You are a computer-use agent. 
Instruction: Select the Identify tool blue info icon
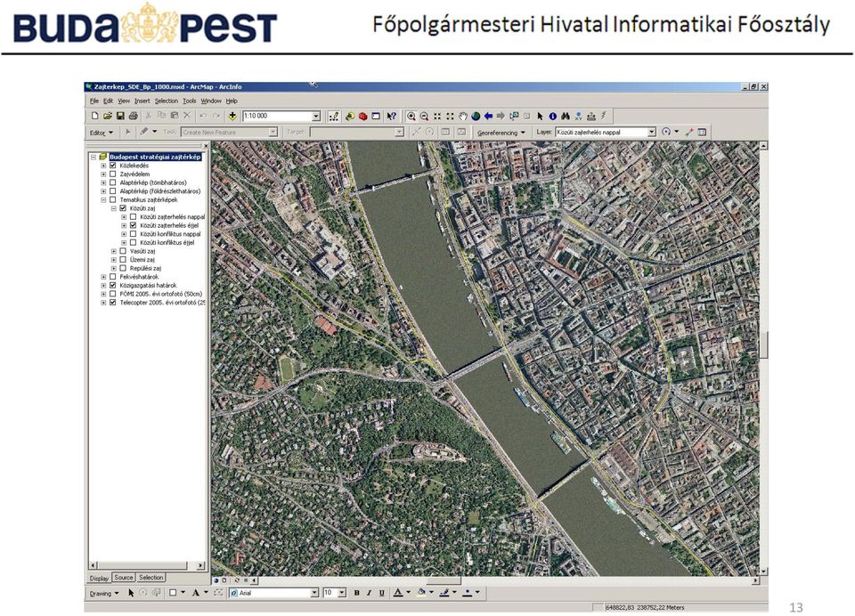[x=553, y=116]
